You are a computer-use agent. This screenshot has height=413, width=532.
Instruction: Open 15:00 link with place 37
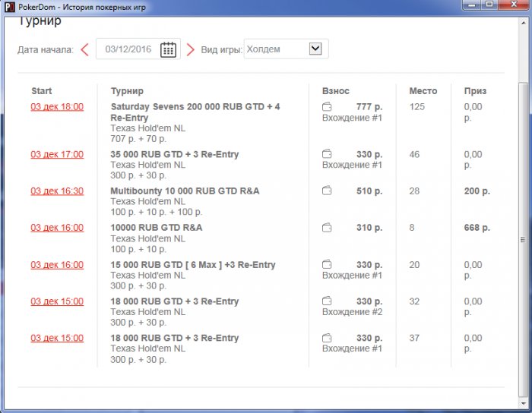(57, 338)
